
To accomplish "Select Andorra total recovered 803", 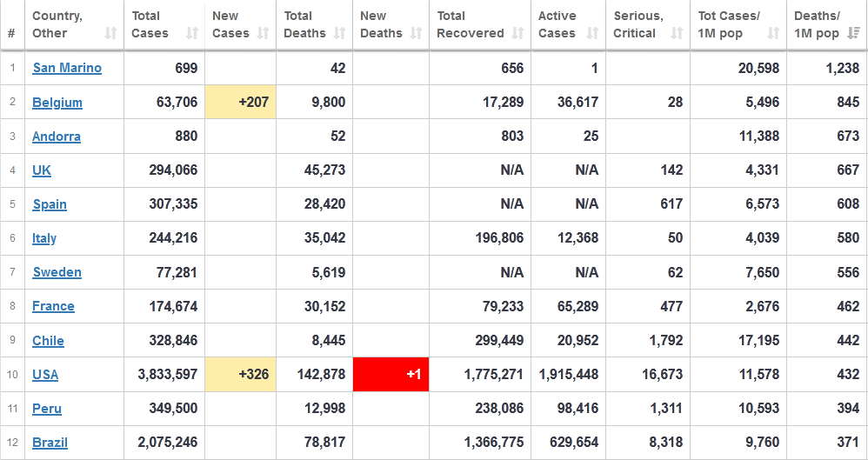I will click(x=512, y=137).
